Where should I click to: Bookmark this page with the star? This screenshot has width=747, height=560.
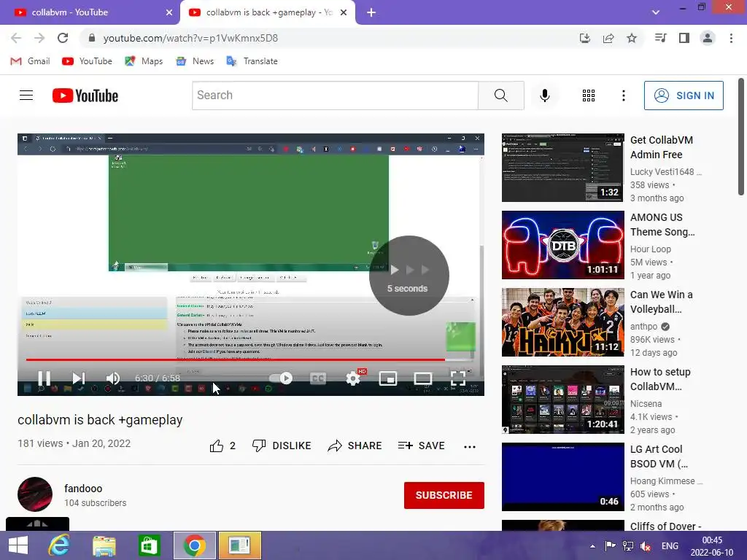tap(632, 38)
